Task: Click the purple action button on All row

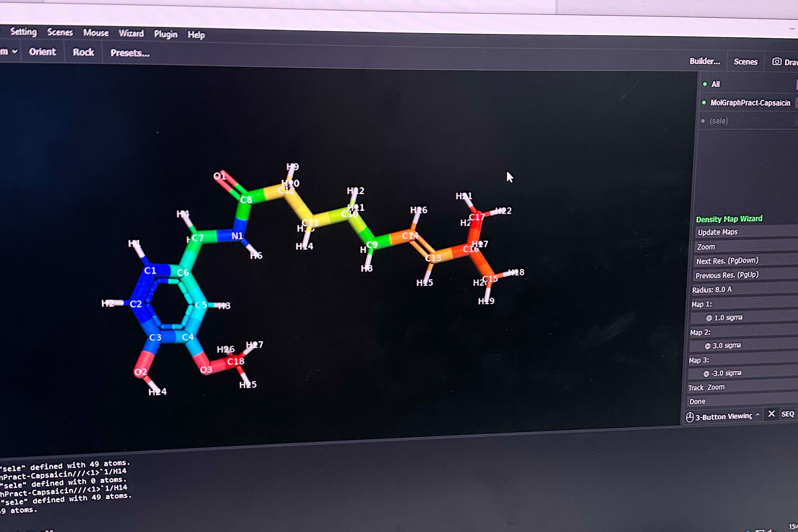Action: 796,84
